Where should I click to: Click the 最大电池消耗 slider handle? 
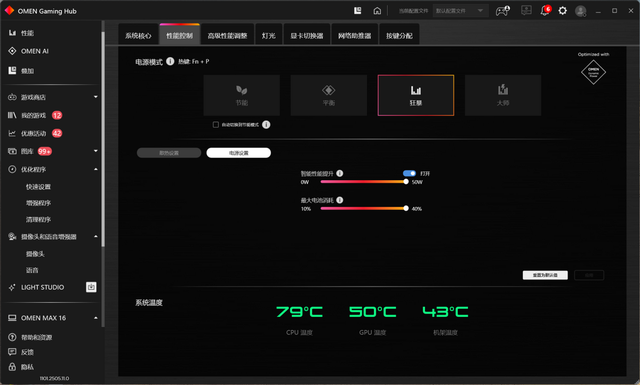click(x=406, y=208)
